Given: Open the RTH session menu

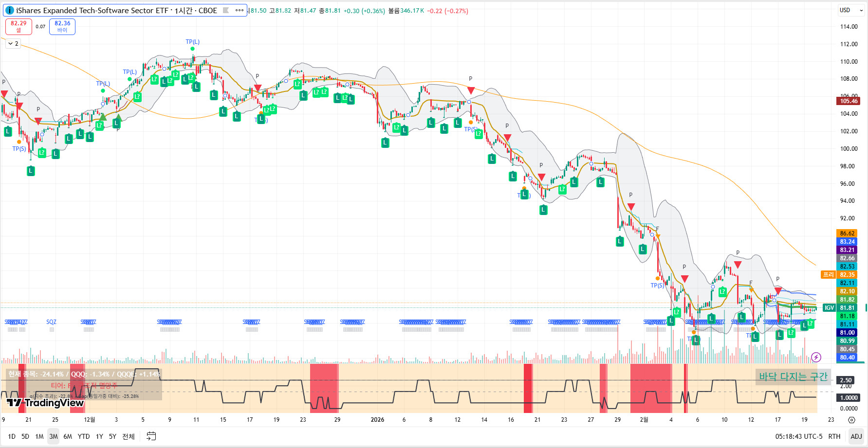Looking at the screenshot, I should (x=834, y=436).
